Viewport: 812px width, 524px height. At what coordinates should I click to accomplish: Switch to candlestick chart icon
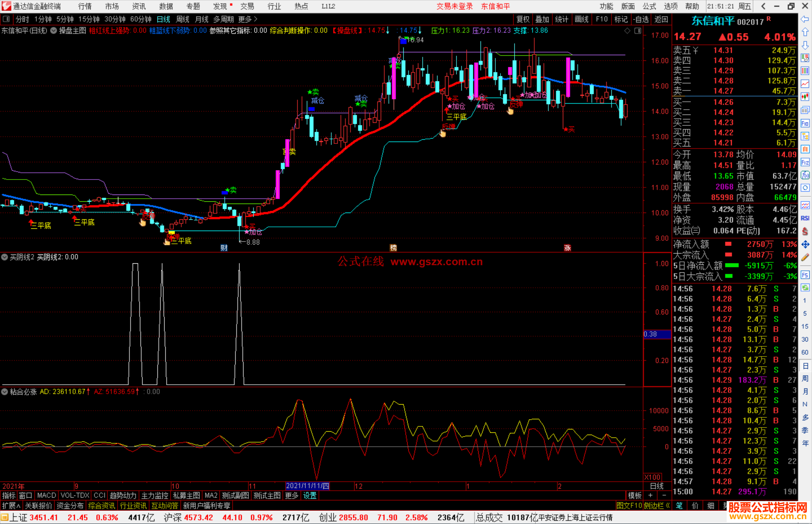[805, 97]
